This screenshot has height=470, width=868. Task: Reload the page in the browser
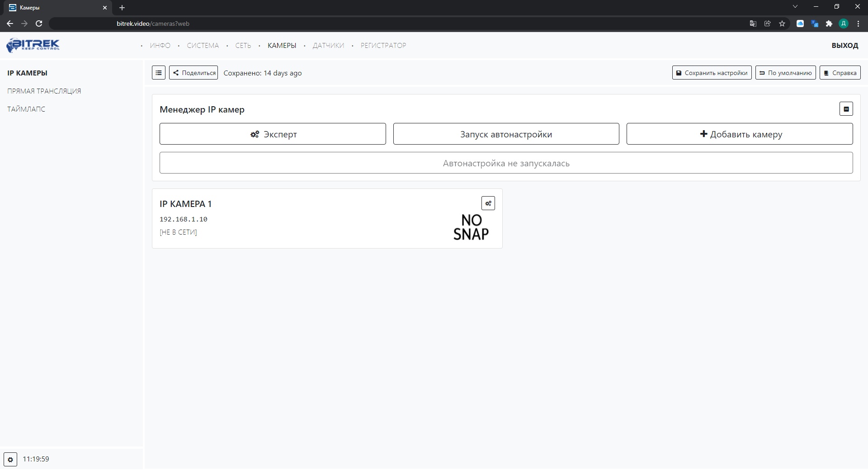point(39,23)
